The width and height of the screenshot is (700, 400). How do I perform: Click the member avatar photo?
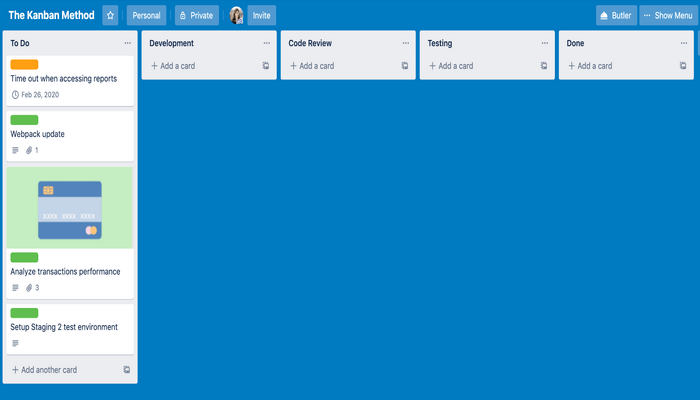click(x=236, y=16)
